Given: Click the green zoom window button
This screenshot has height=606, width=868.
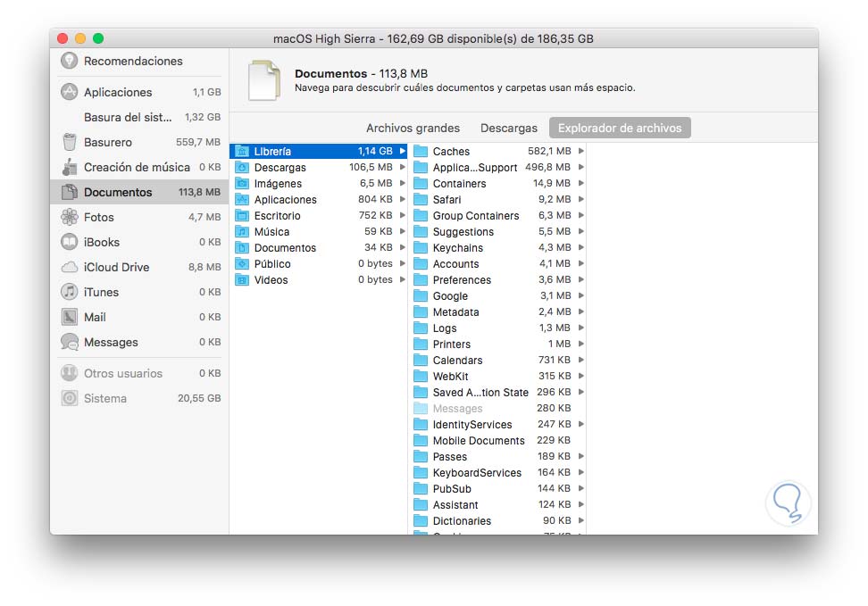Looking at the screenshot, I should (98, 38).
